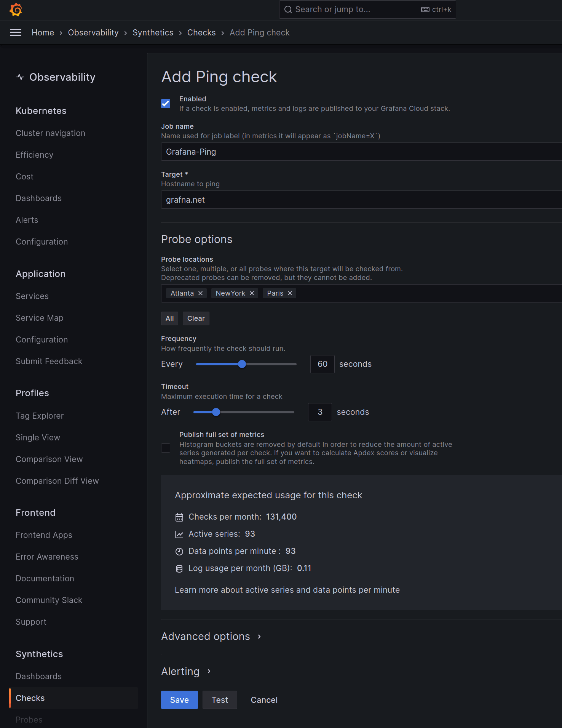Open the Learn more about active series link
562x728 pixels.
click(287, 590)
